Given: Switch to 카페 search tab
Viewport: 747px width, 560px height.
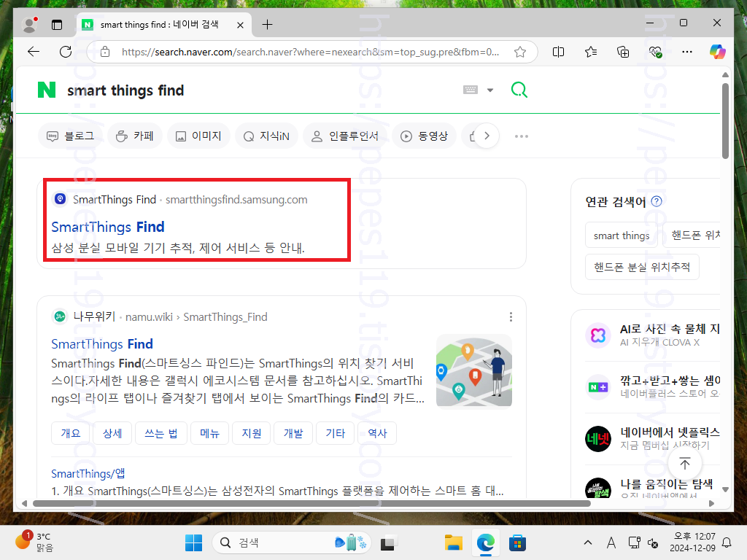Looking at the screenshot, I should click(135, 136).
